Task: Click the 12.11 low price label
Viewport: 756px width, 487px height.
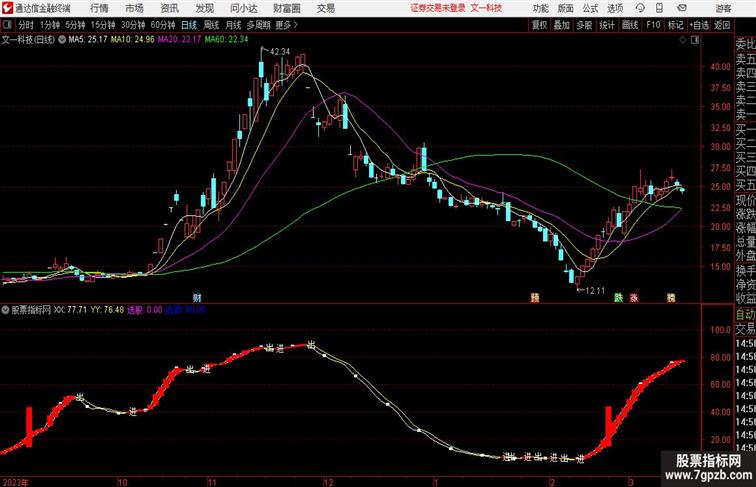Action: [594, 291]
